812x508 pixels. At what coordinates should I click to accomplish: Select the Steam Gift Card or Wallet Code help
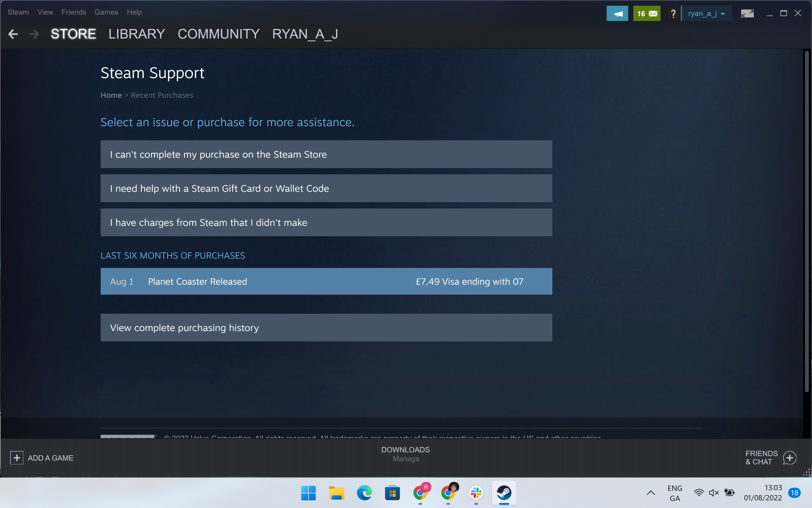point(326,188)
